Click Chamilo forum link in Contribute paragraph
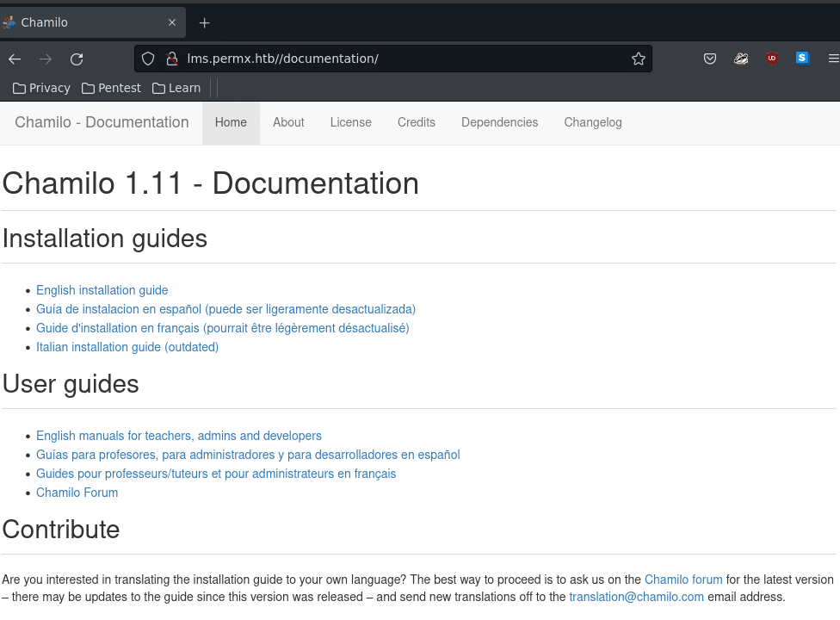 pyautogui.click(x=683, y=580)
